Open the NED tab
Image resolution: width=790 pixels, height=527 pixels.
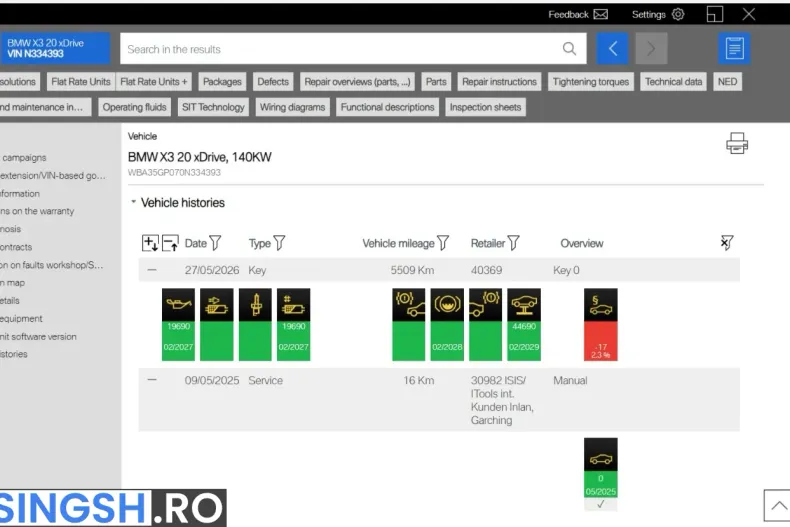tap(727, 82)
